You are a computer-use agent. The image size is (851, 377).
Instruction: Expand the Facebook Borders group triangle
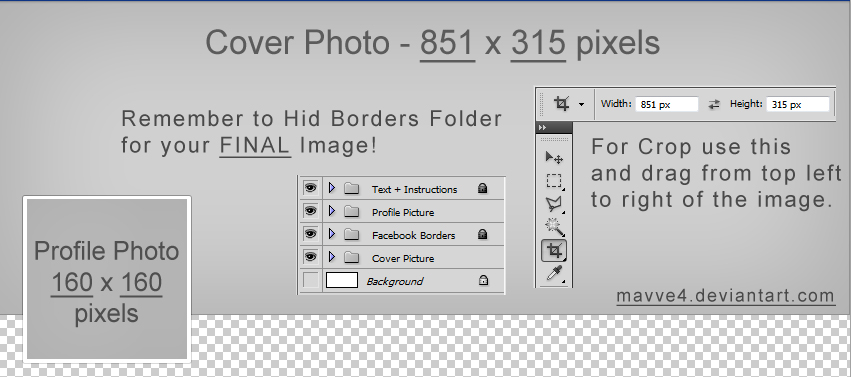tap(332, 233)
